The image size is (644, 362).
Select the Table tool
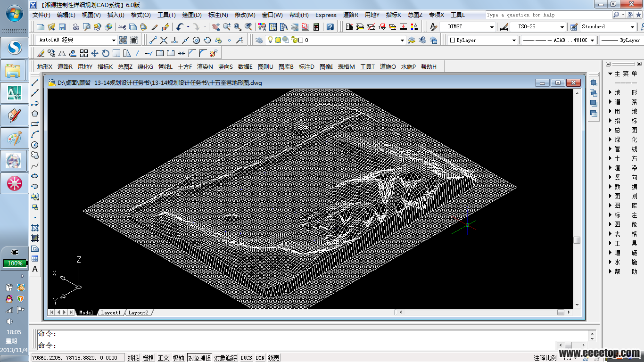(35, 259)
